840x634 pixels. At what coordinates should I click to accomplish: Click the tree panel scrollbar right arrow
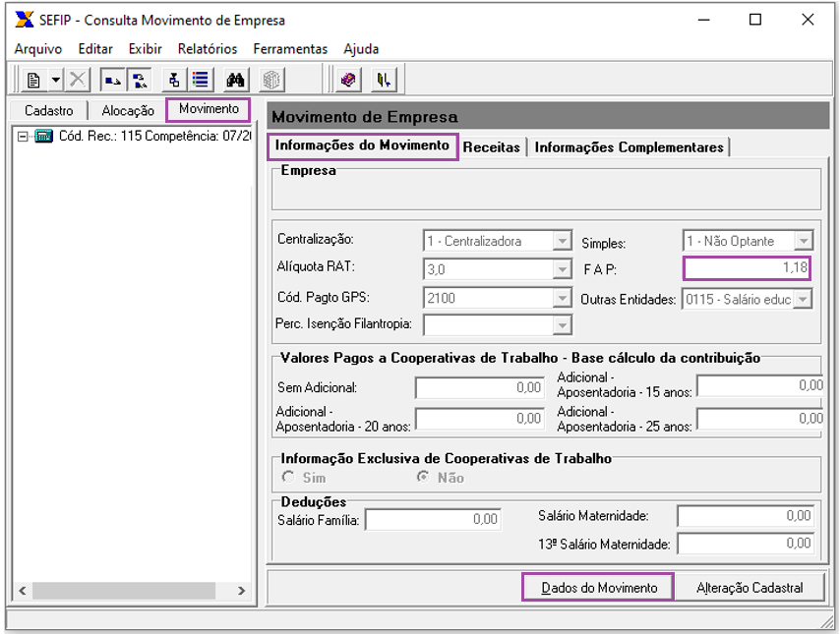coord(241,591)
